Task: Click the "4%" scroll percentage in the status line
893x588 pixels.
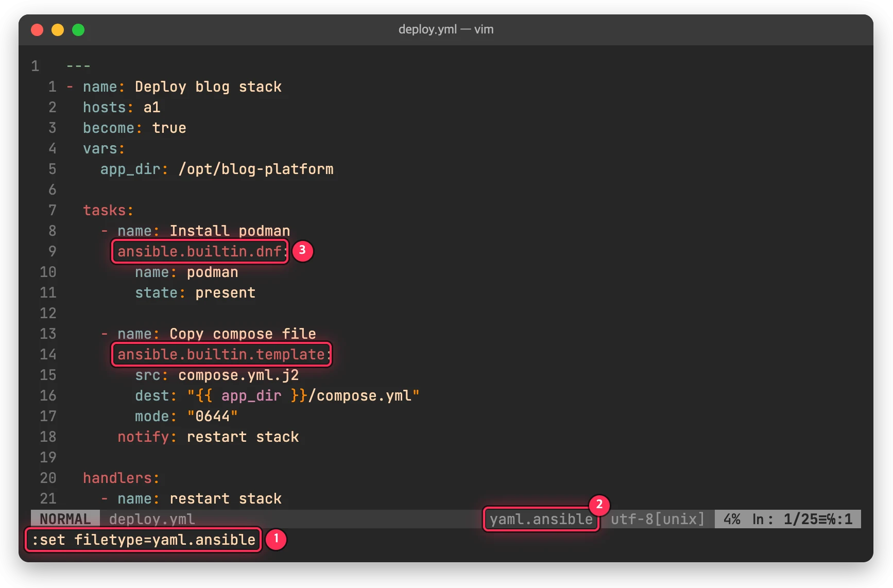Action: coord(732,519)
